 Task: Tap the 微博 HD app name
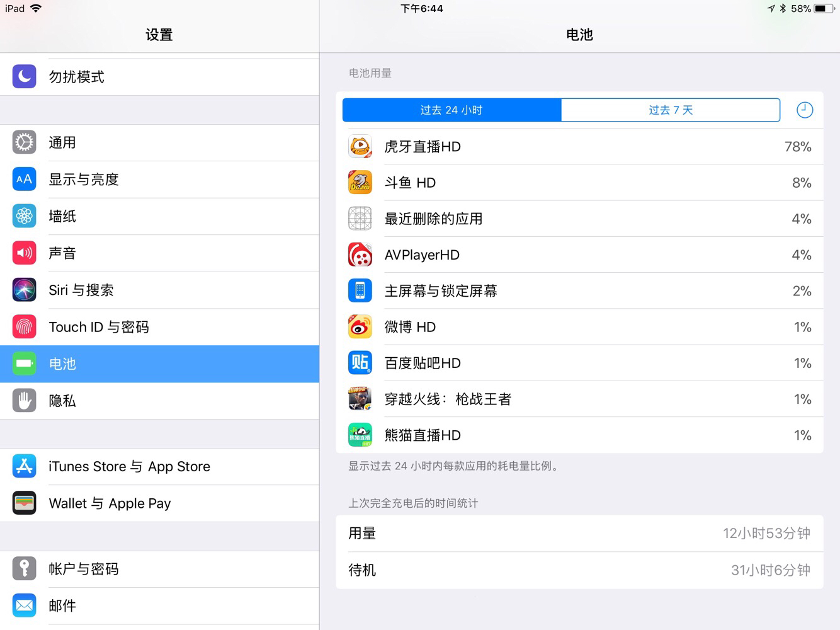point(410,327)
